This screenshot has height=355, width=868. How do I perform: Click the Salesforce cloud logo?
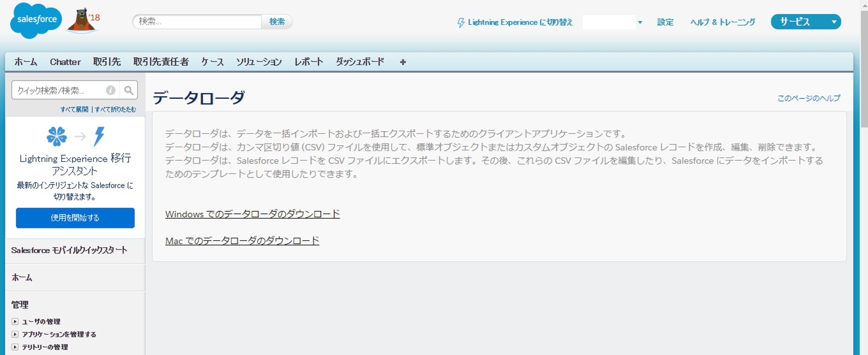(36, 20)
